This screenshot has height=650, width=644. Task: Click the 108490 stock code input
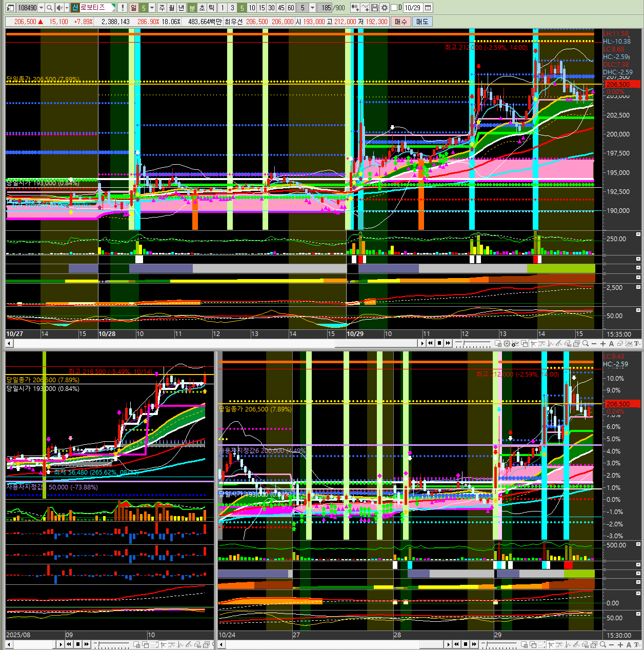[x=27, y=8]
